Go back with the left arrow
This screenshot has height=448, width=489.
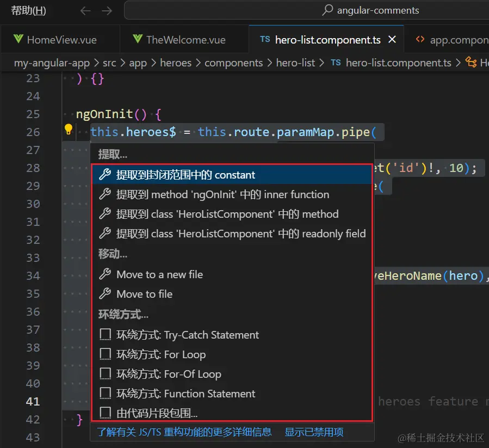(85, 11)
